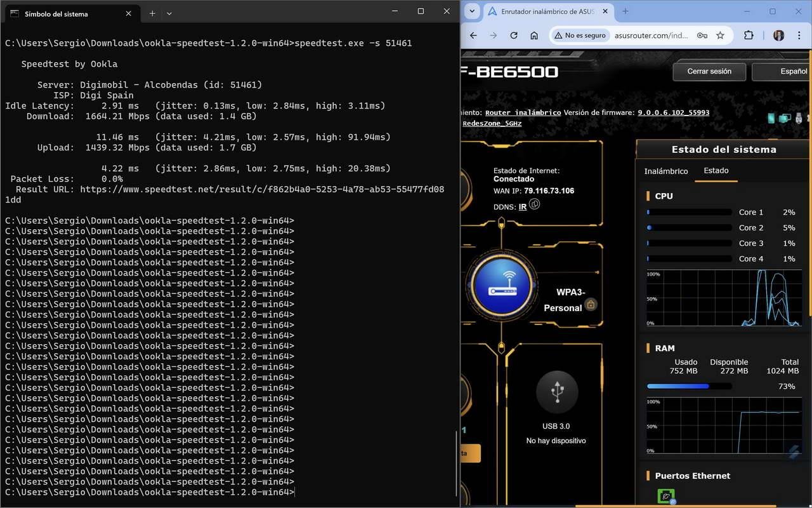Click the No hay dispositivo text

pyautogui.click(x=556, y=441)
